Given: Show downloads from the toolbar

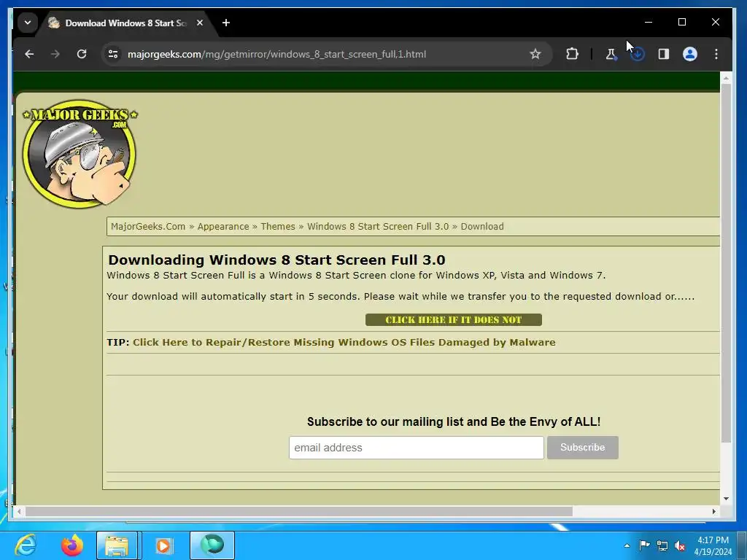Looking at the screenshot, I should (638, 54).
